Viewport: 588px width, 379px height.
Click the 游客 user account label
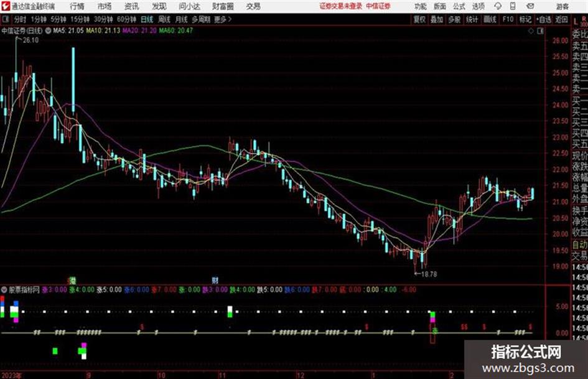coord(562,6)
